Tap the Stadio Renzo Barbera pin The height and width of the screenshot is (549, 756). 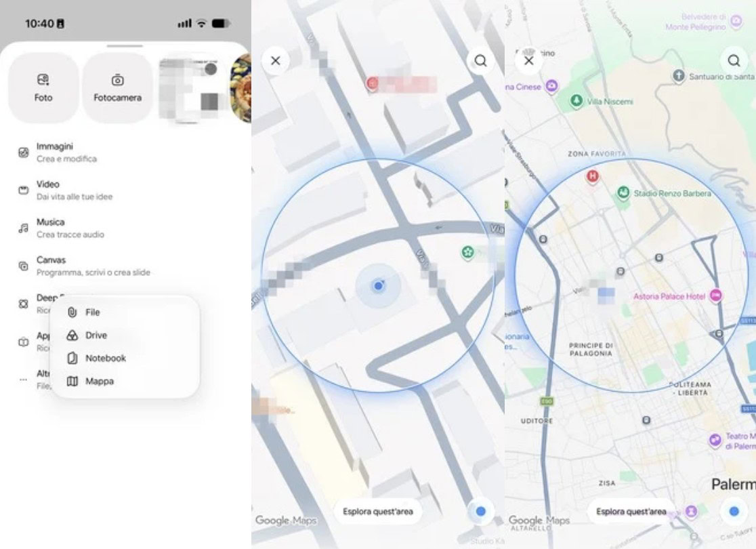(x=623, y=193)
